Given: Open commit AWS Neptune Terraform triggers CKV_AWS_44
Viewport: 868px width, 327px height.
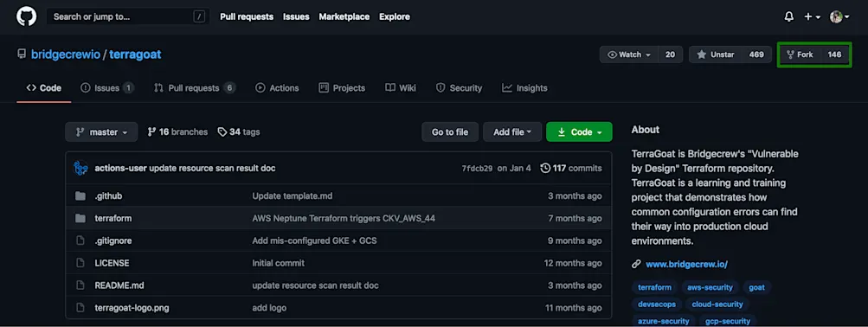Looking at the screenshot, I should [344, 218].
